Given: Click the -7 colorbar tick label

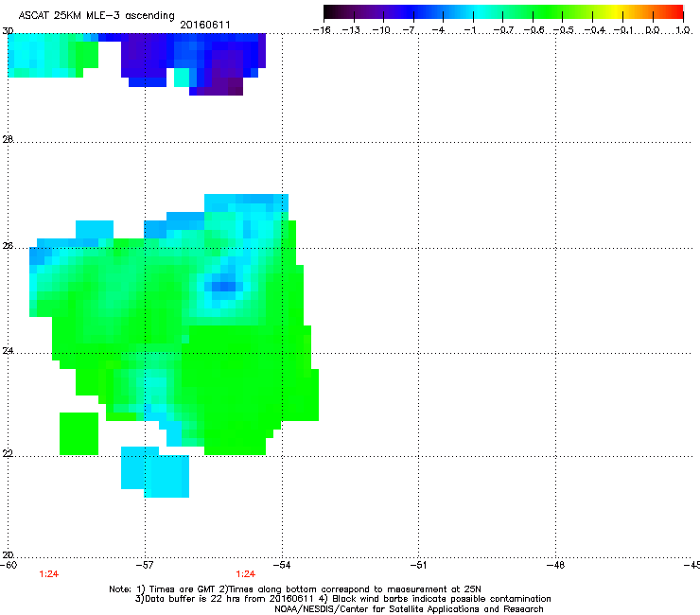Looking at the screenshot, I should tap(410, 30).
